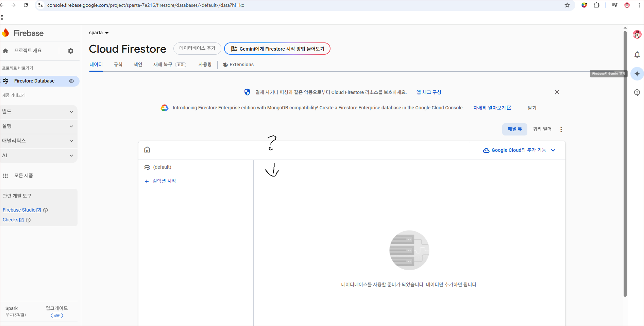Switch to the 사용량 tab

coord(205,65)
